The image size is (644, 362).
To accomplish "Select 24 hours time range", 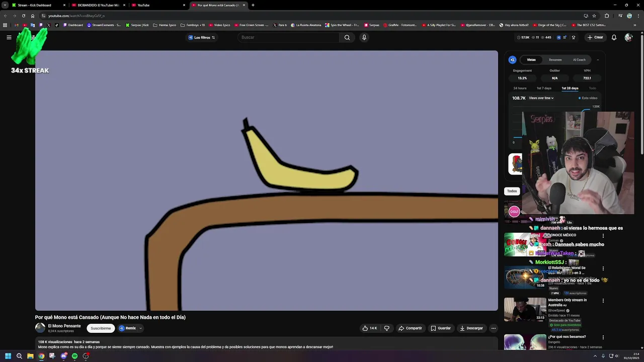I will tap(520, 88).
